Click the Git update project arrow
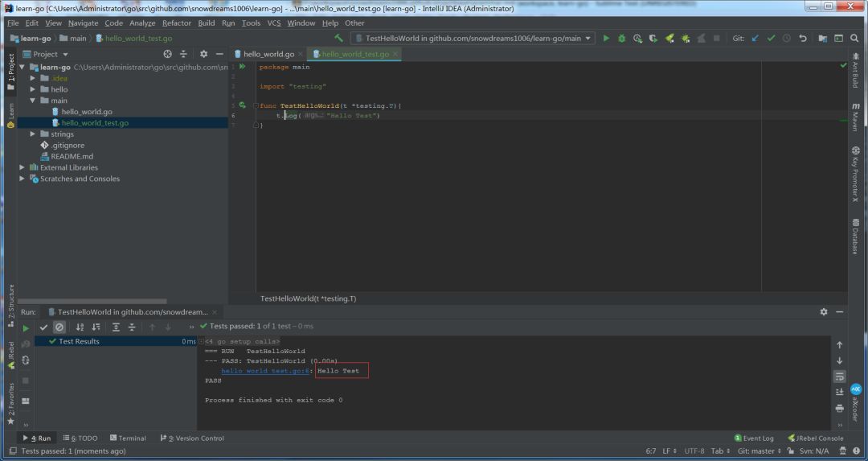The image size is (868, 461). (755, 39)
